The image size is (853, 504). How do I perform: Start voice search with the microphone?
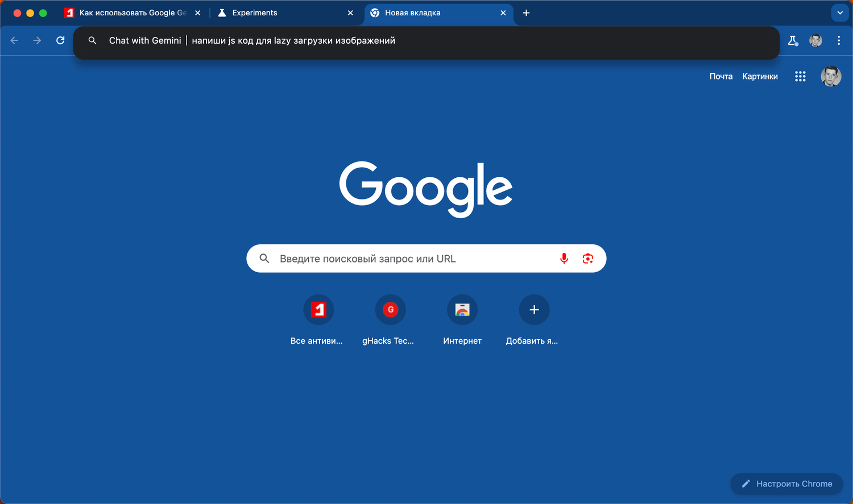click(564, 259)
